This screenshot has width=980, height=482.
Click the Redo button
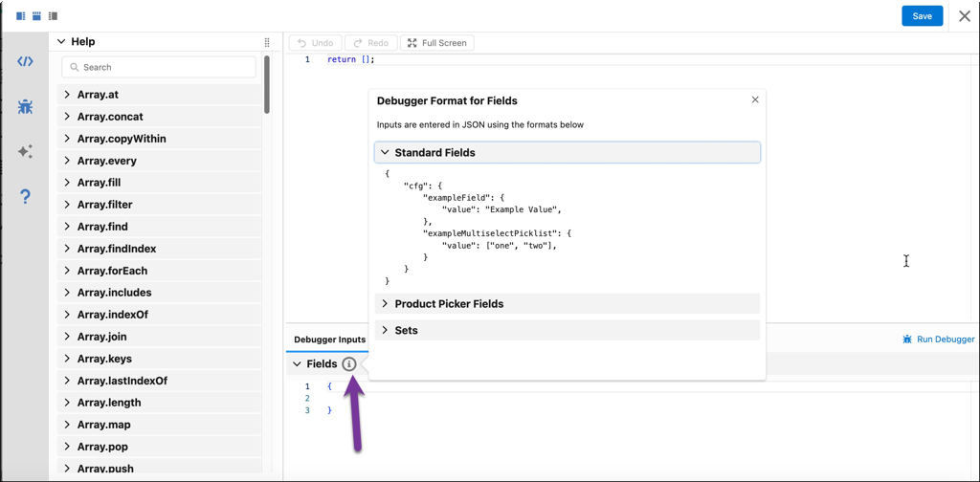pos(370,43)
